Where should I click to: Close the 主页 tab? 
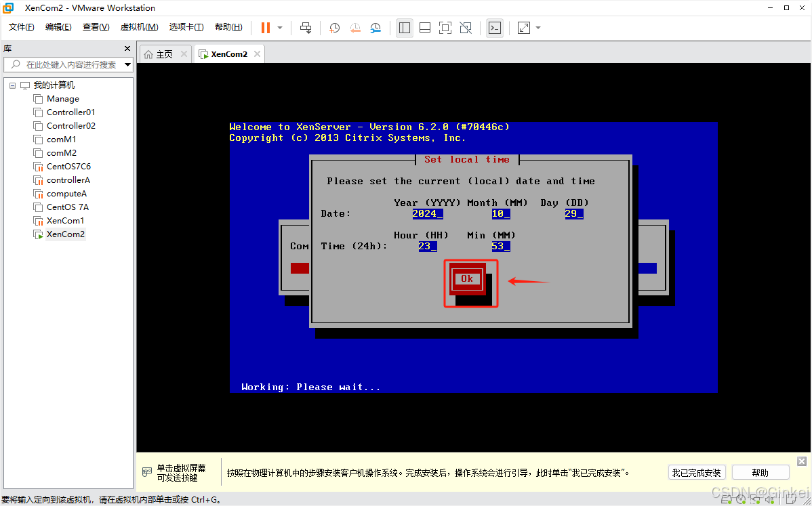pyautogui.click(x=184, y=54)
